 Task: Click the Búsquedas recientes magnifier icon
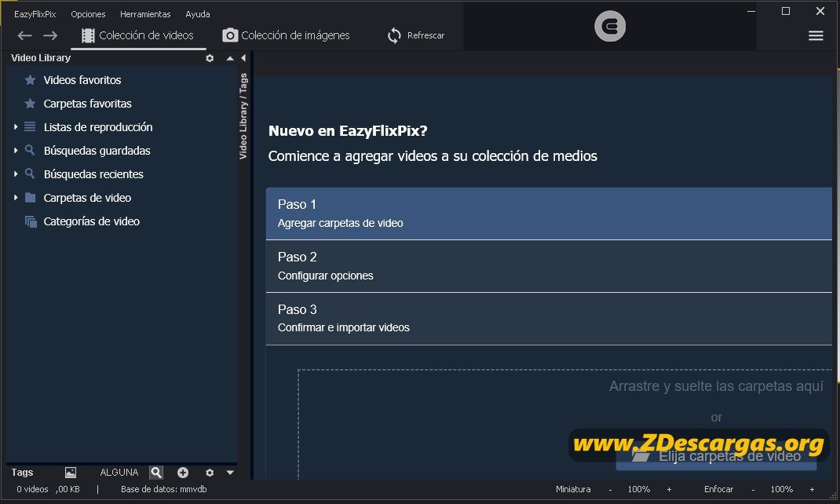[x=30, y=173]
